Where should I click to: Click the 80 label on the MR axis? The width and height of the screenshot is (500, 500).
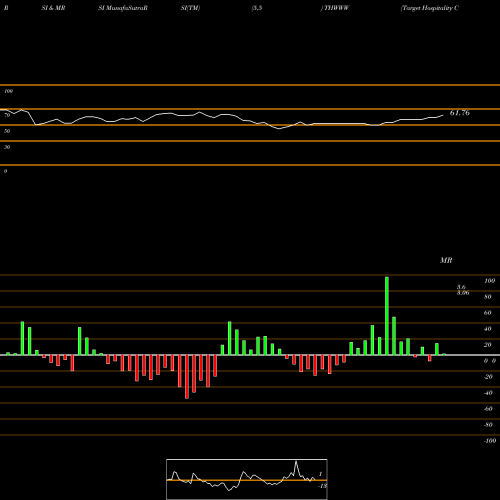coord(488,297)
